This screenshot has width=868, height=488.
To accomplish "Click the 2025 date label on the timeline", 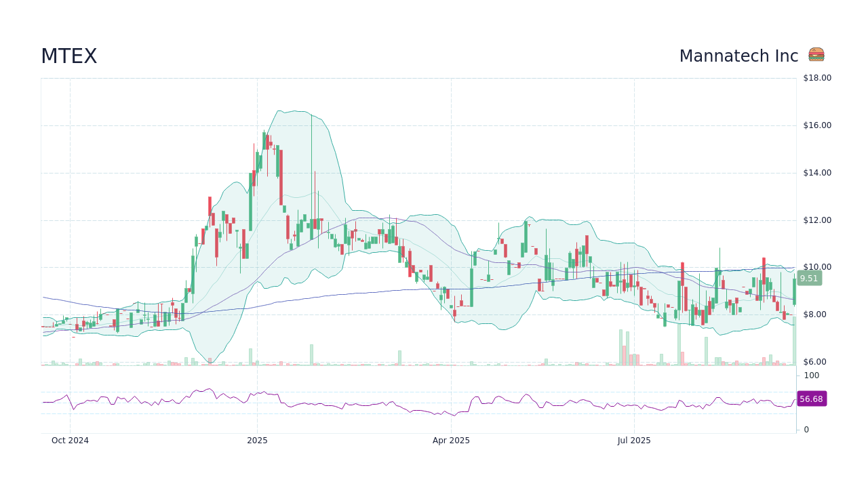I will (x=257, y=440).
